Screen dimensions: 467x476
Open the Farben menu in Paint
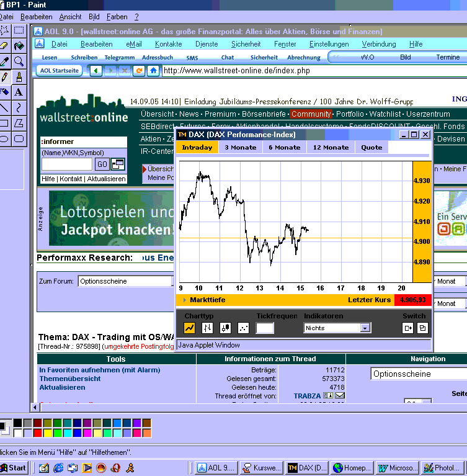click(x=117, y=17)
